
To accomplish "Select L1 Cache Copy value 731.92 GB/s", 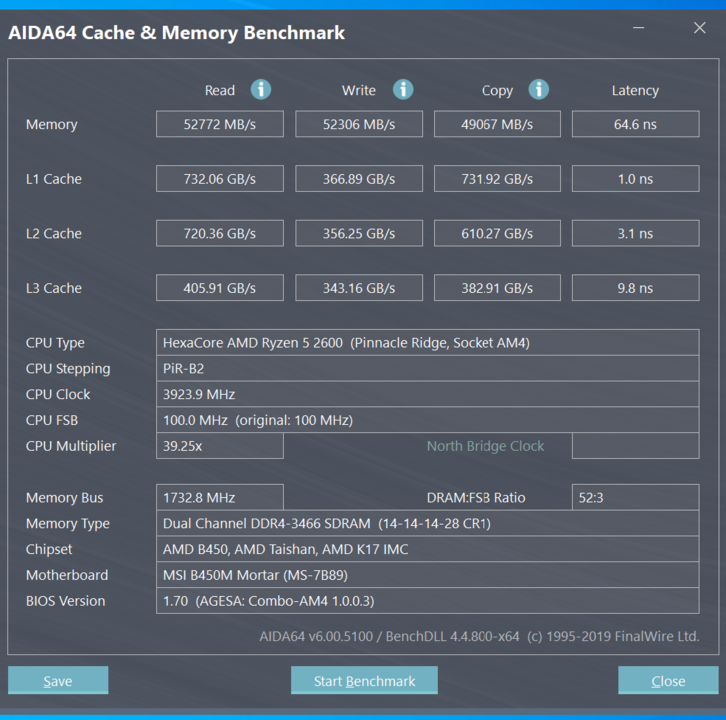I will (x=497, y=179).
